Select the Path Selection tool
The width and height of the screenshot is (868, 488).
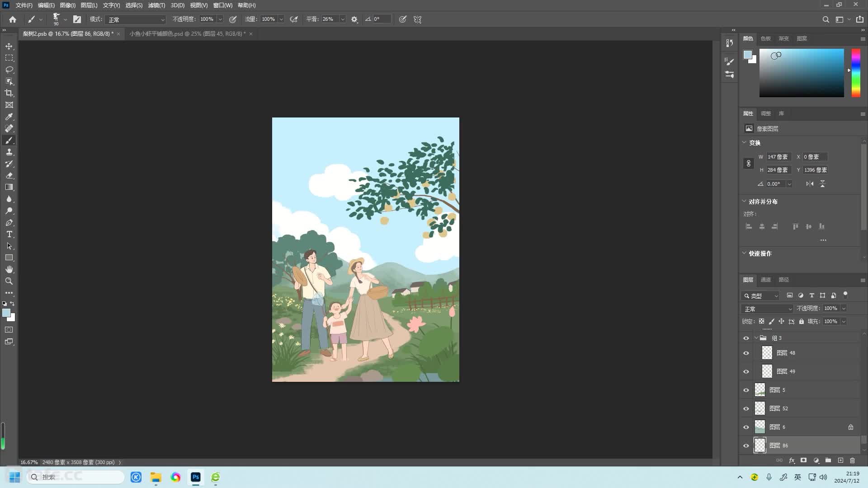[9, 246]
